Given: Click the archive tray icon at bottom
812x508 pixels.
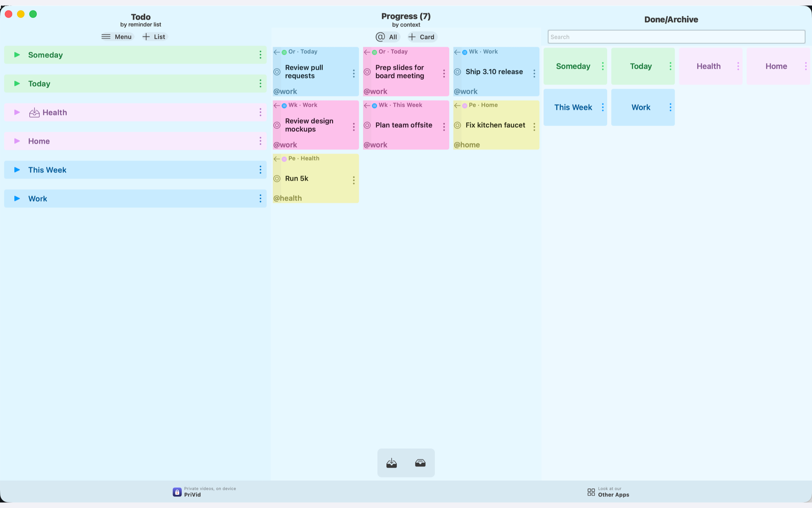Looking at the screenshot, I should coord(420,463).
